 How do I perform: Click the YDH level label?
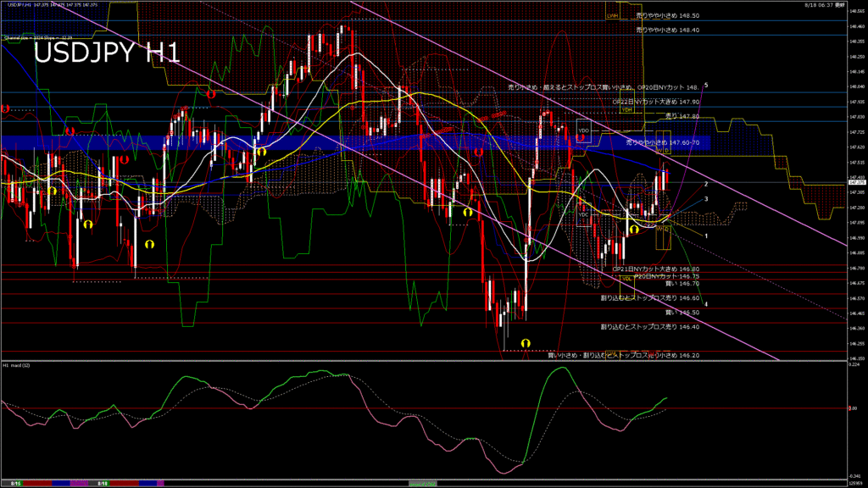[x=627, y=109]
